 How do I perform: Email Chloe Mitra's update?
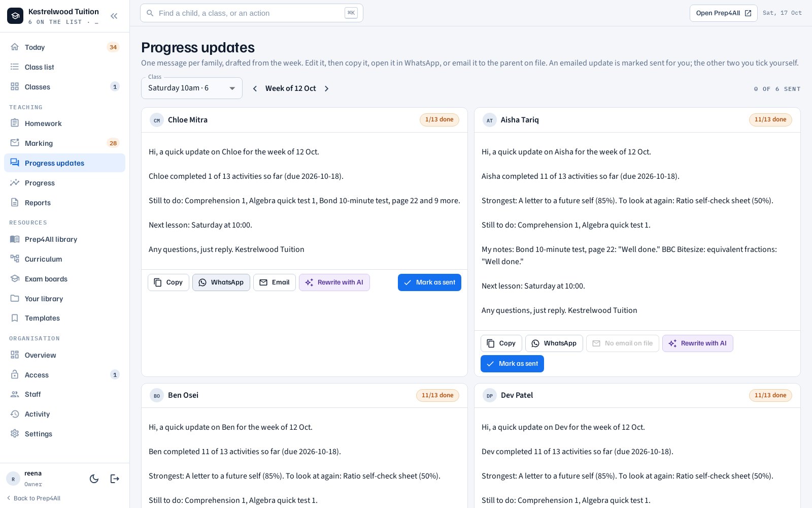[275, 282]
